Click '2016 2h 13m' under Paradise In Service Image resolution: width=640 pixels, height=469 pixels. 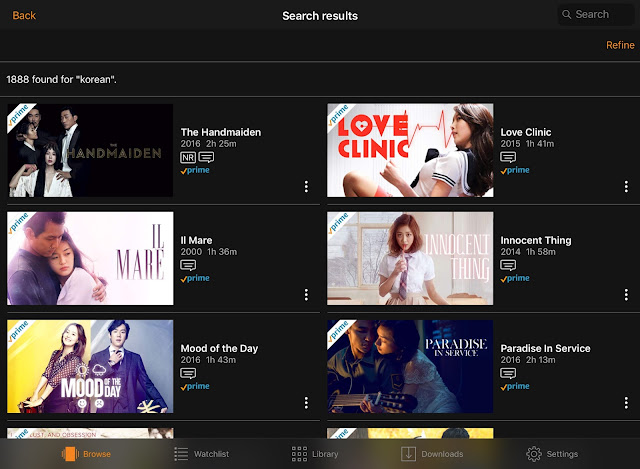click(528, 360)
